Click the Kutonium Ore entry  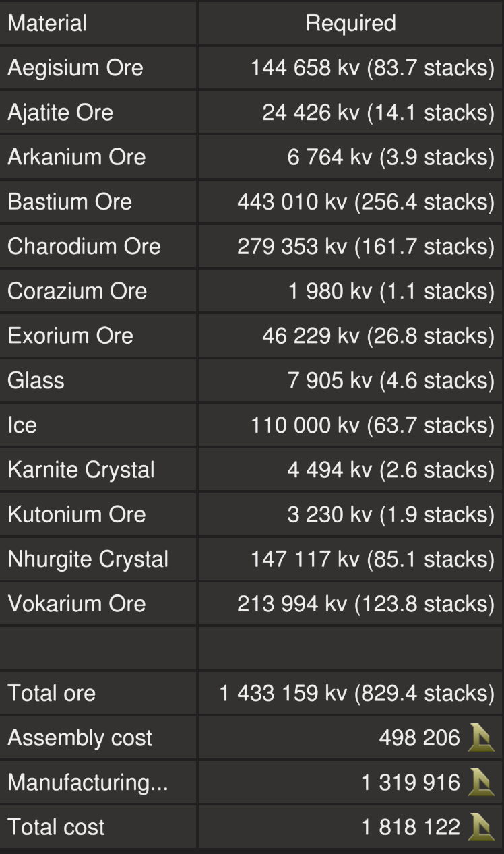(77, 514)
